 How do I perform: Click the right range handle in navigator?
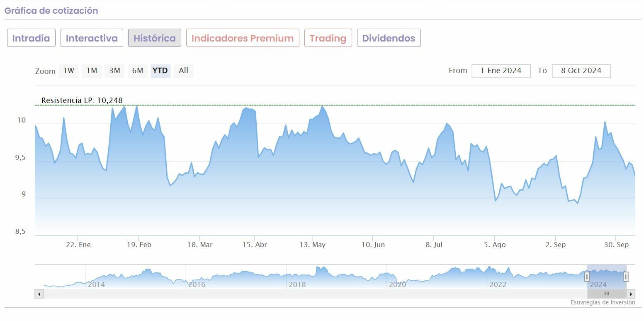pyautogui.click(x=626, y=276)
